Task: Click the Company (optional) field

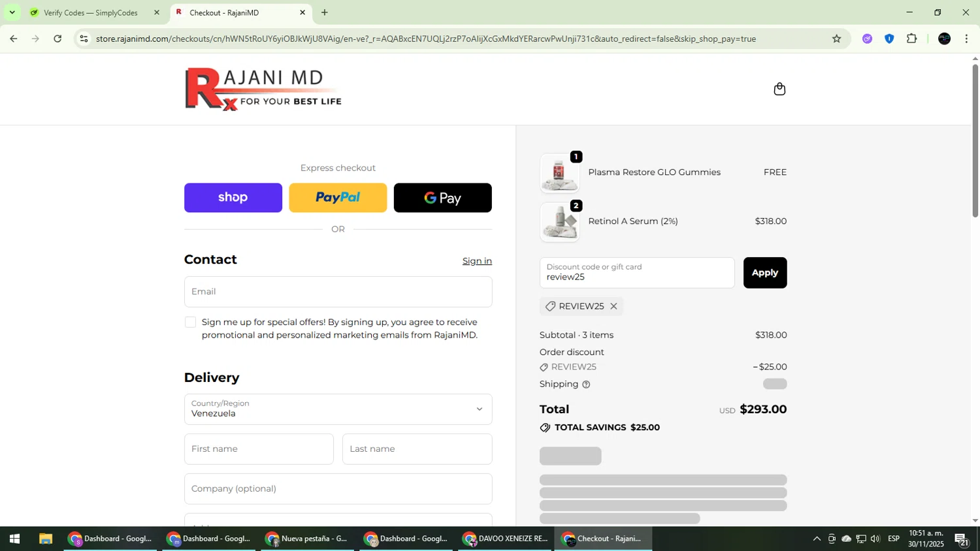Action: (x=338, y=489)
